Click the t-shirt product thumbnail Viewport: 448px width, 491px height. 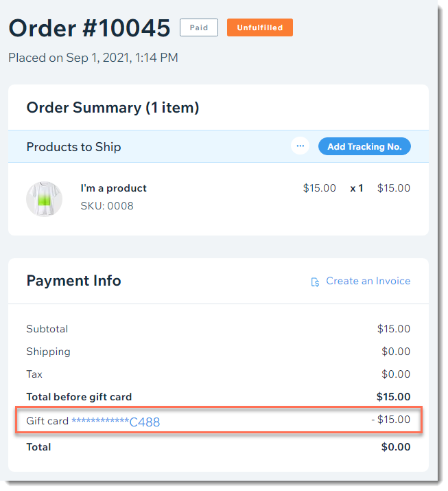click(x=44, y=199)
